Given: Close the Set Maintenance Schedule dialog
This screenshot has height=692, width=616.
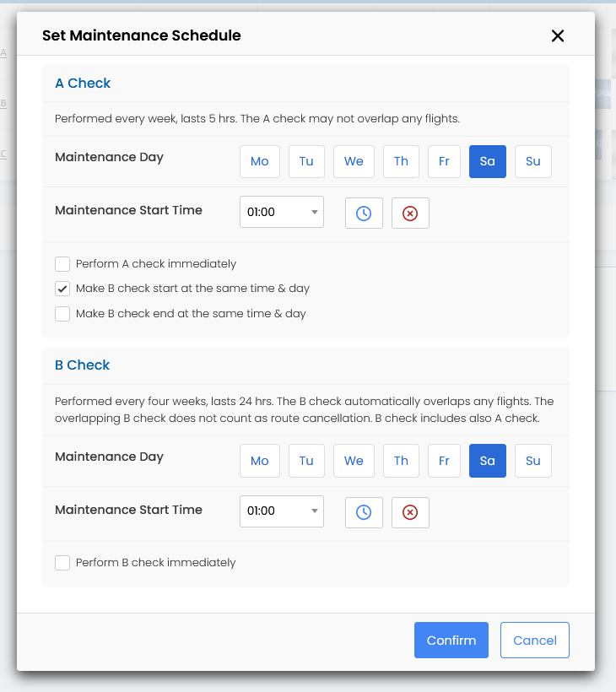Looking at the screenshot, I should 557,35.
